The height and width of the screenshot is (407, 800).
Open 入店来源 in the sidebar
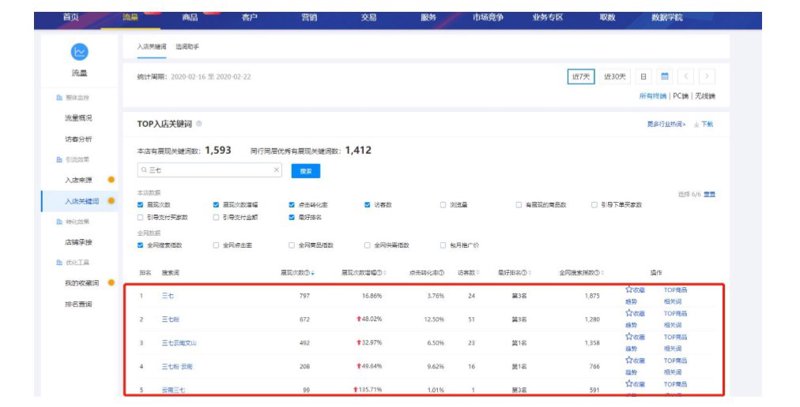pos(79,180)
